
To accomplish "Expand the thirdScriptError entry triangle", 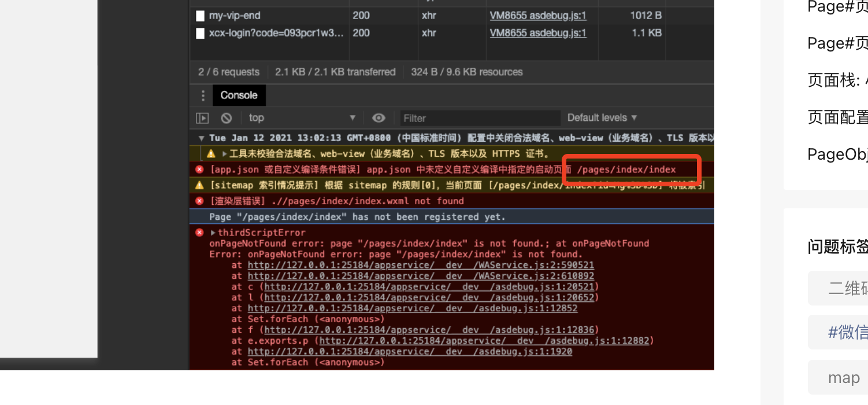I will click(x=213, y=233).
